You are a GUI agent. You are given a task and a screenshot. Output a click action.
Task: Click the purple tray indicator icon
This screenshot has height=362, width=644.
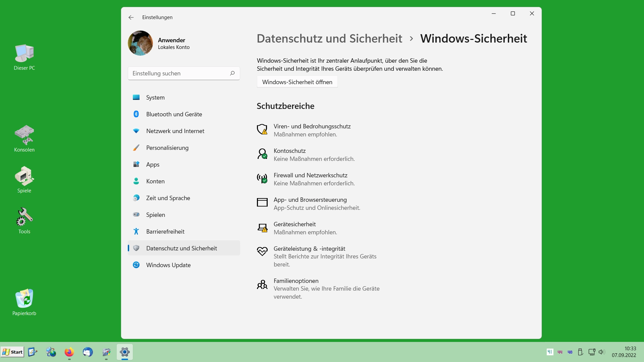560,352
